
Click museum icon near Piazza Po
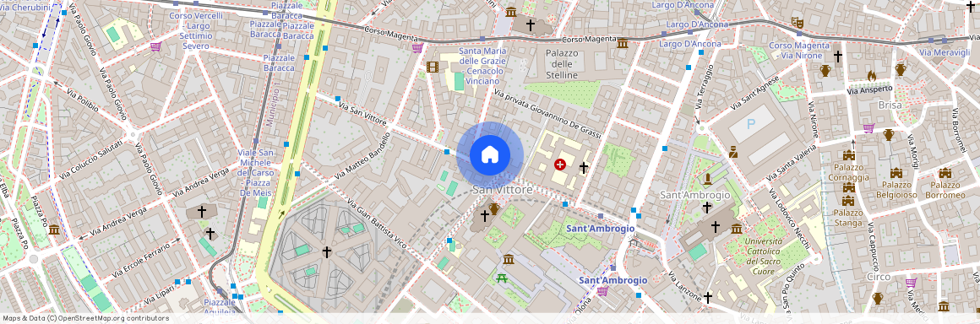[54, 229]
